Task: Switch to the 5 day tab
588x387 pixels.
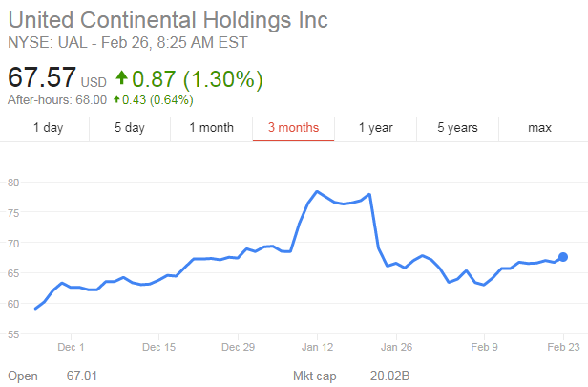Action: tap(130, 127)
